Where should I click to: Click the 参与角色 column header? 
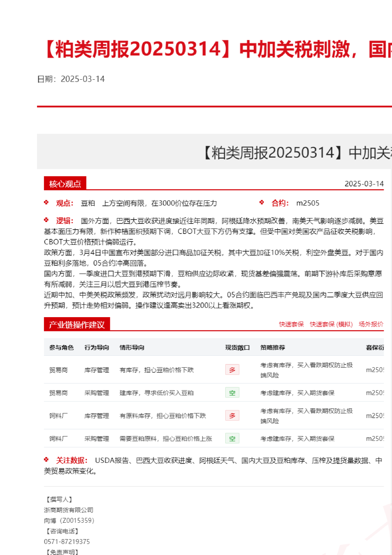[x=61, y=347]
